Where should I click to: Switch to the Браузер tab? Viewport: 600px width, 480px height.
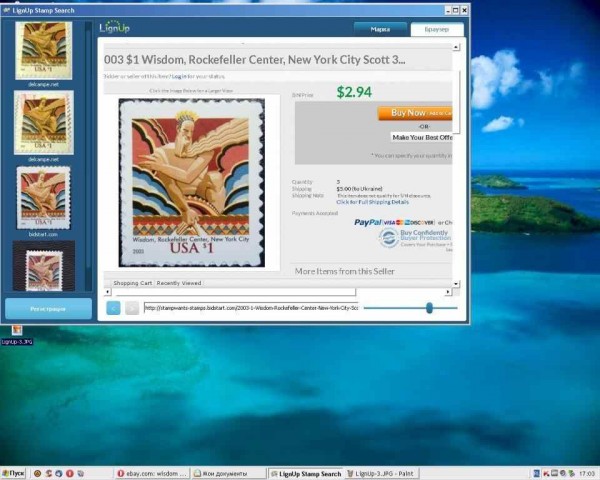(437, 29)
